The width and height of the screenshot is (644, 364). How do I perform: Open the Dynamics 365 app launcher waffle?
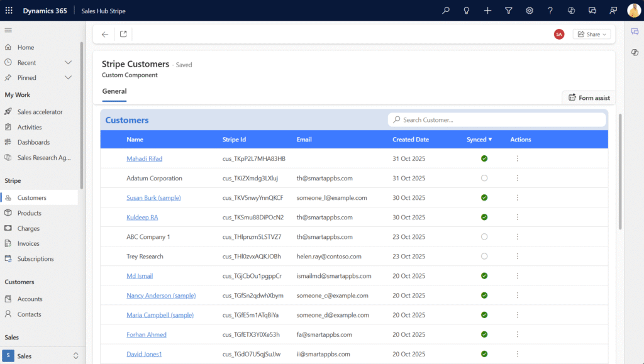tap(9, 11)
